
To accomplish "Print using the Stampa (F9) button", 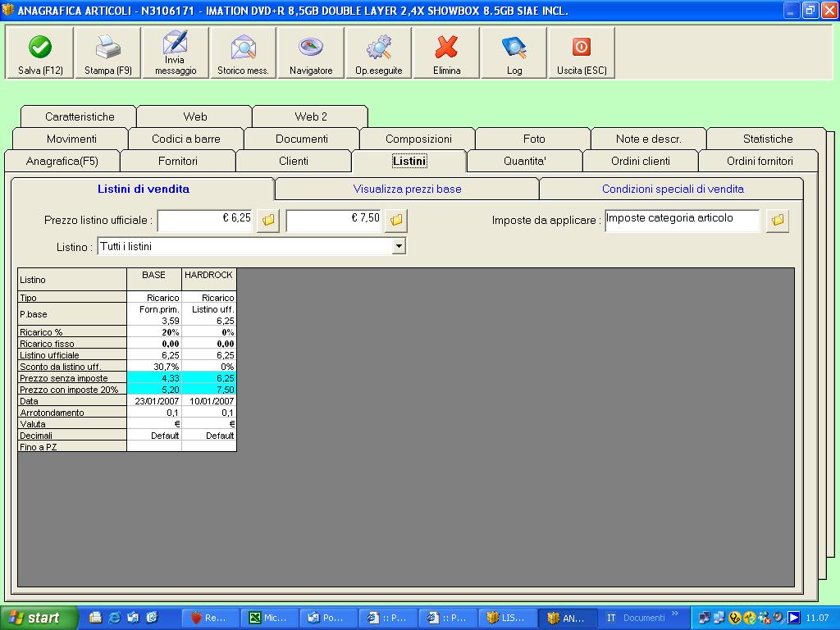I will pyautogui.click(x=108, y=53).
